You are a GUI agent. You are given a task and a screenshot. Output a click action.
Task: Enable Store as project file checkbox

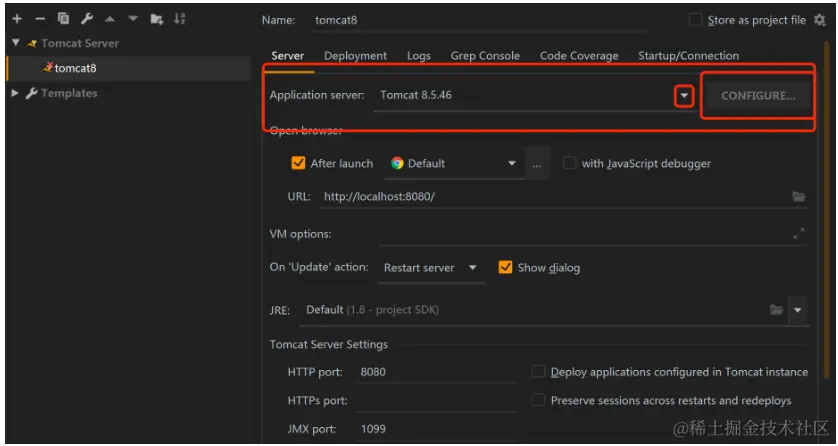point(695,20)
